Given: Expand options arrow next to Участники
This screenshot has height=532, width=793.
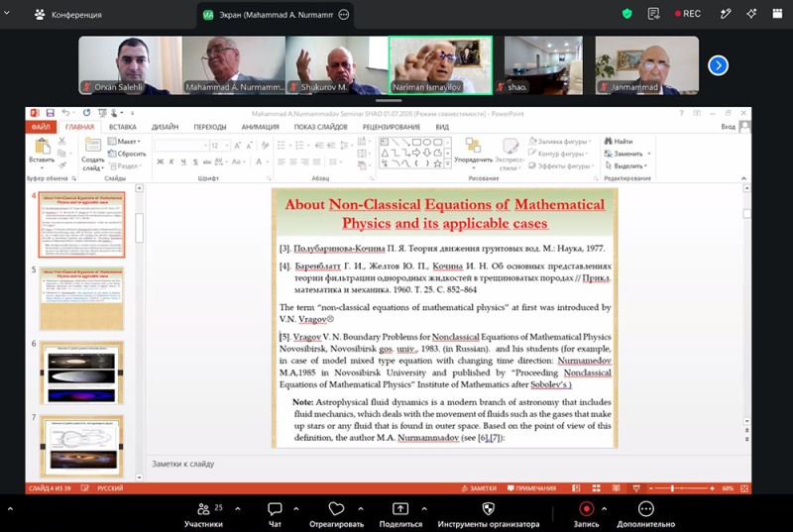Looking at the screenshot, I should pos(238,509).
